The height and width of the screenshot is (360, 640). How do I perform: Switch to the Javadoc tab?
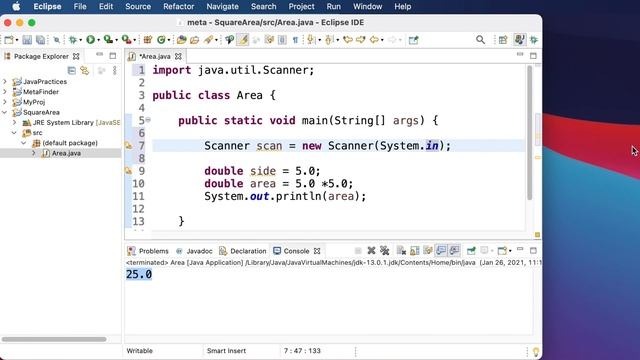[194, 251]
